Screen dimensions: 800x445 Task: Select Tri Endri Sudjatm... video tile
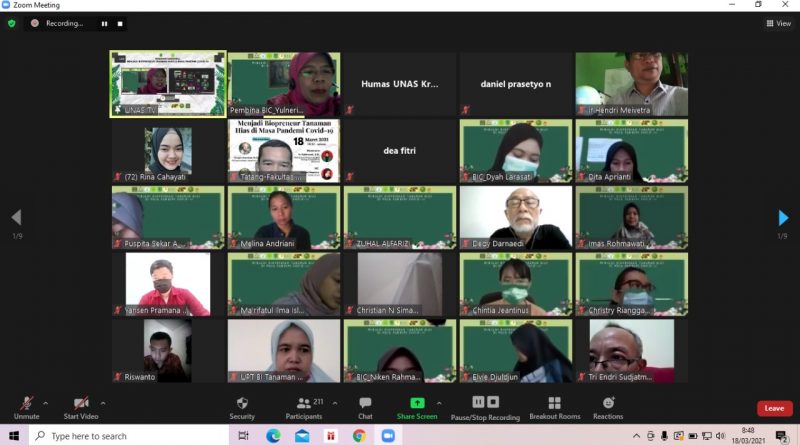pos(632,351)
